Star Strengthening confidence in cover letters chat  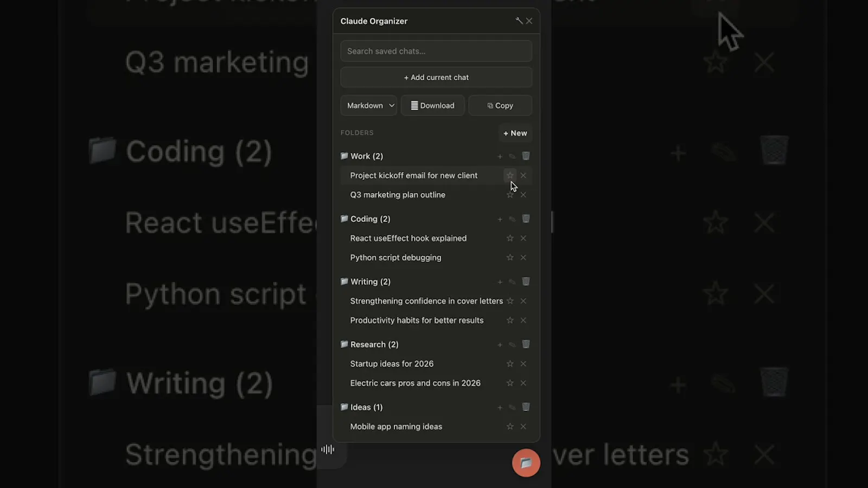click(x=510, y=301)
